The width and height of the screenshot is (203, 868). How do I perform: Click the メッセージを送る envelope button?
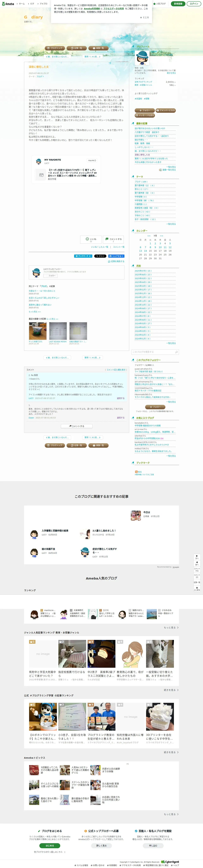click(145, 115)
